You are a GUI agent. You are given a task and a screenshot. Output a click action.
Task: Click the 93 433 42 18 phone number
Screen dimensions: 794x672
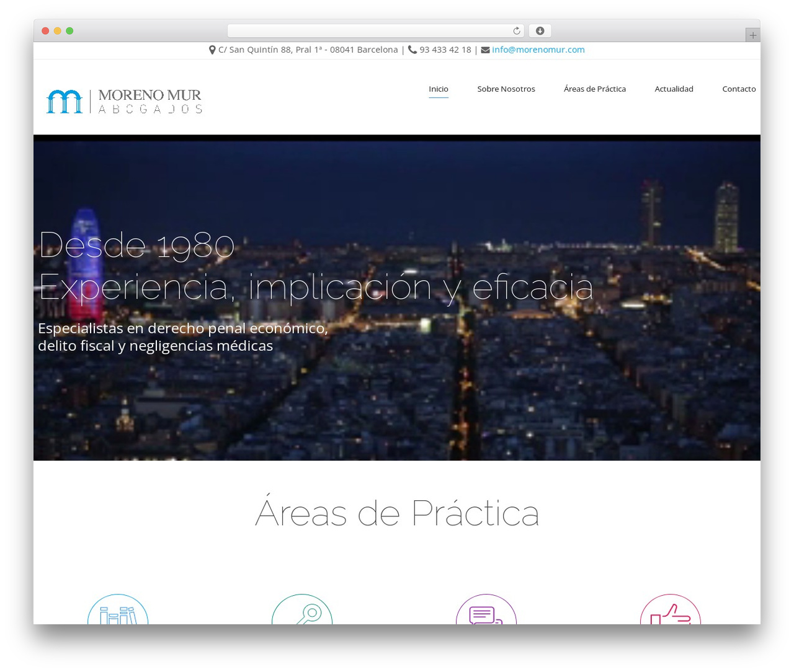coord(445,50)
